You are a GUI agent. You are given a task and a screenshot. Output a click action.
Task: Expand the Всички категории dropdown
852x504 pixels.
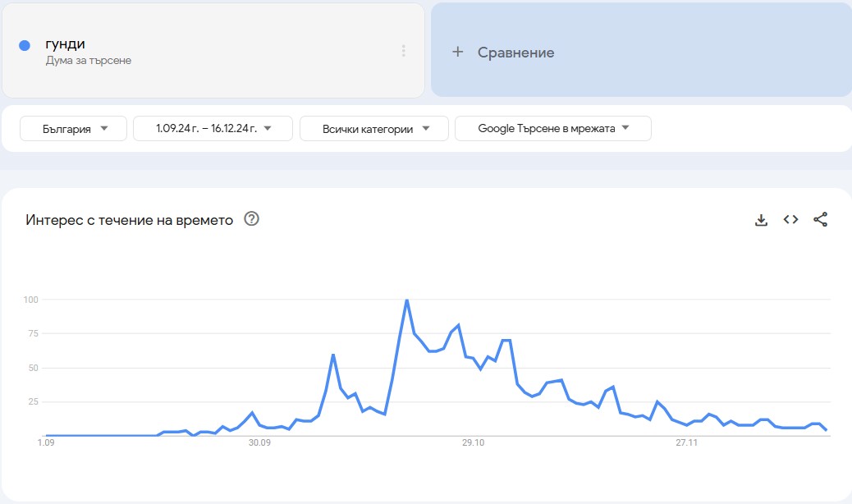click(x=373, y=128)
